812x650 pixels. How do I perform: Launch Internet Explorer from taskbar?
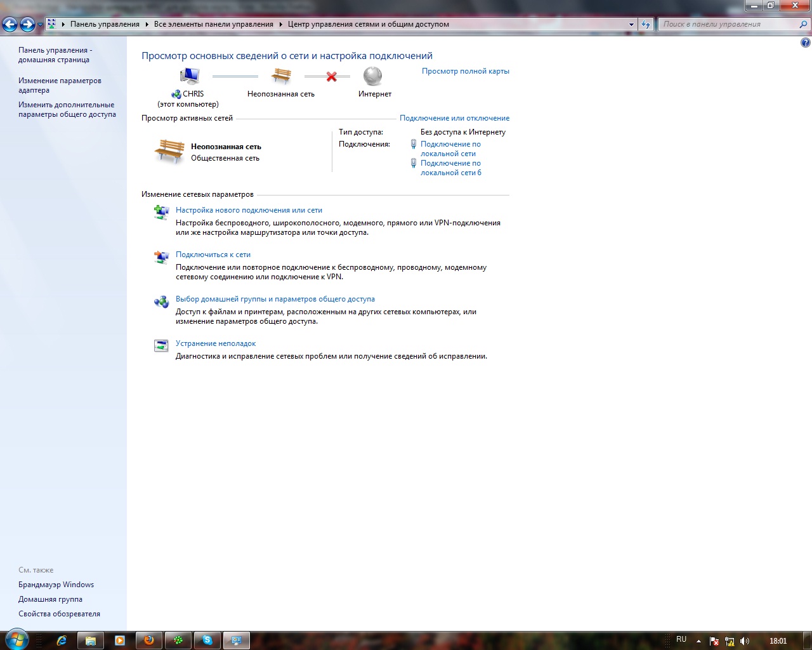62,640
